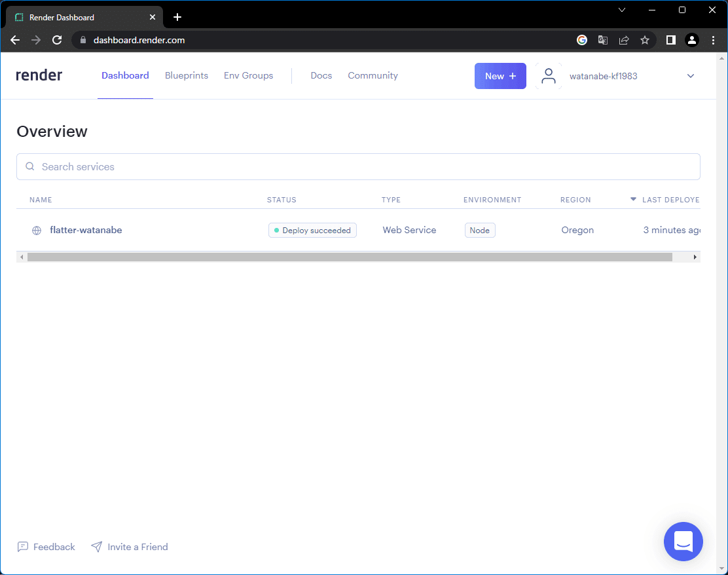The image size is (728, 575).
Task: Sort by ENVIRONMENT column header
Action: pos(492,200)
